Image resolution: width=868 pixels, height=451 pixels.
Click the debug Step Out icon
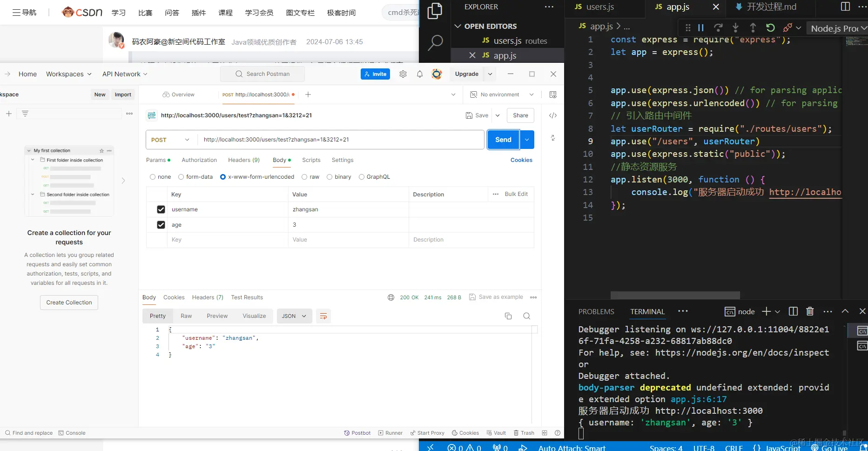(x=753, y=28)
